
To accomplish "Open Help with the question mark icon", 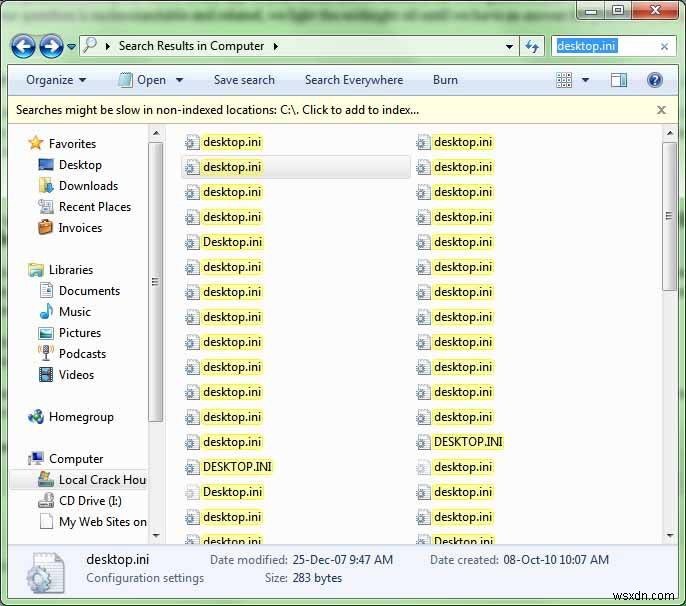I will (654, 80).
